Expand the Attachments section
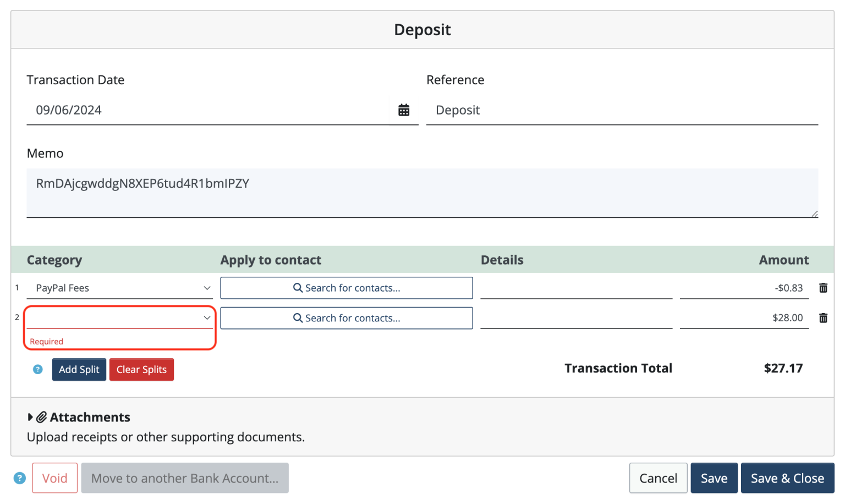Screen dimensions: 845x504 tap(31, 417)
